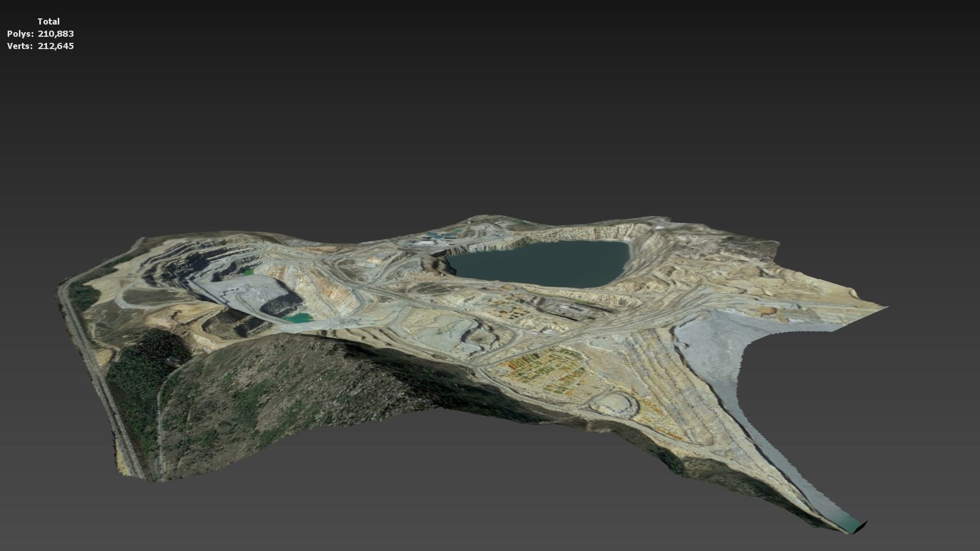The image size is (980, 551).
Task: Select the vertex count value 212,645
Action: coord(56,46)
